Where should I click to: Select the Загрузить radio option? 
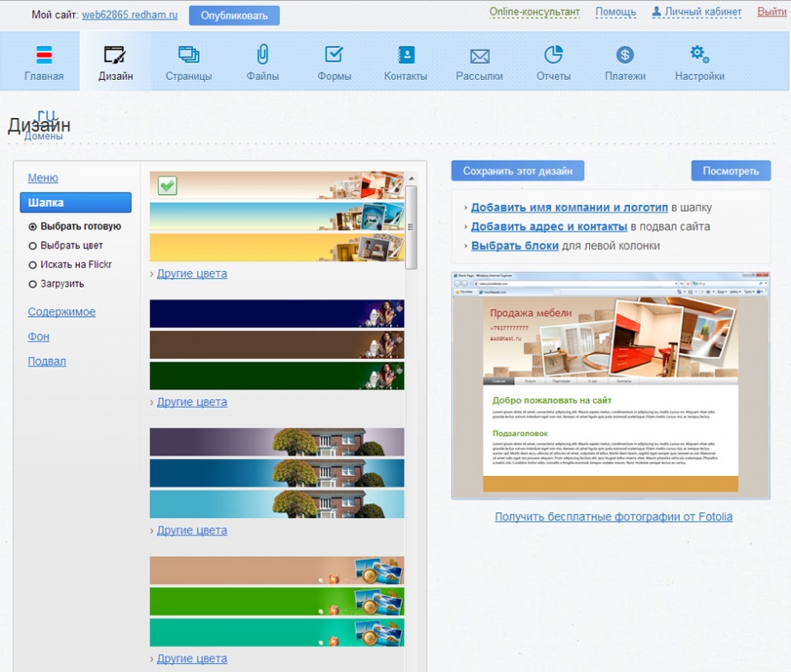(33, 284)
